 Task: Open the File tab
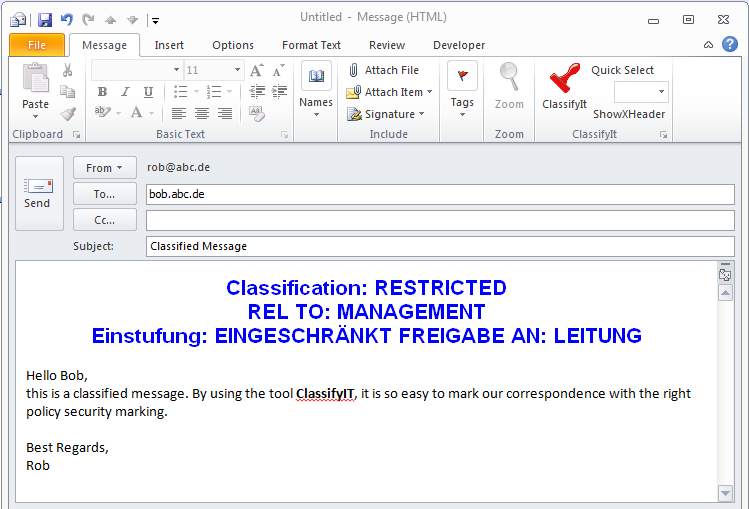pos(37,45)
